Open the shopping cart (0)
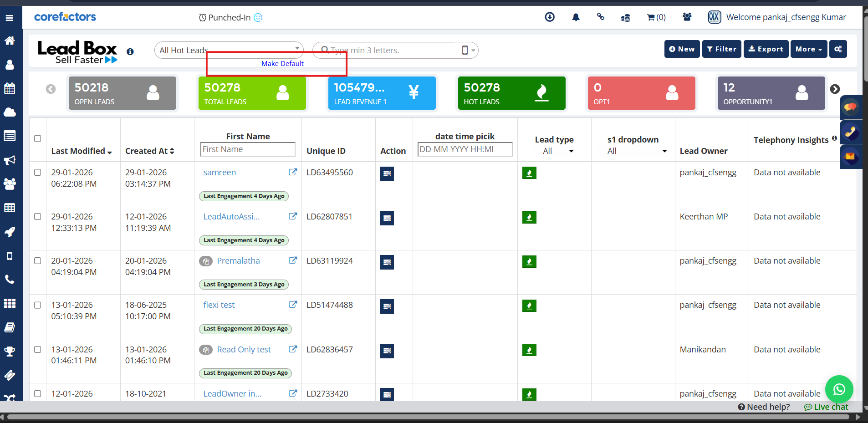This screenshot has height=423, width=868. tap(656, 17)
